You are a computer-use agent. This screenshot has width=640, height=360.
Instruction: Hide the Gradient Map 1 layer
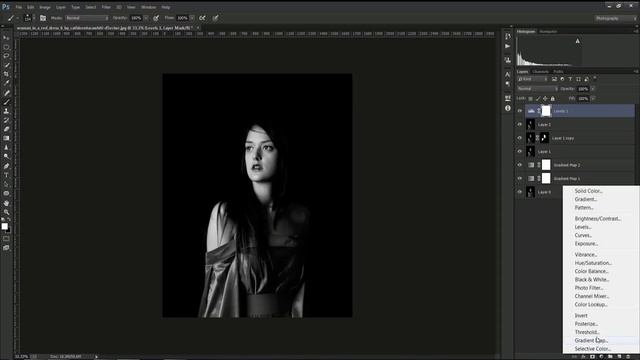pos(520,178)
